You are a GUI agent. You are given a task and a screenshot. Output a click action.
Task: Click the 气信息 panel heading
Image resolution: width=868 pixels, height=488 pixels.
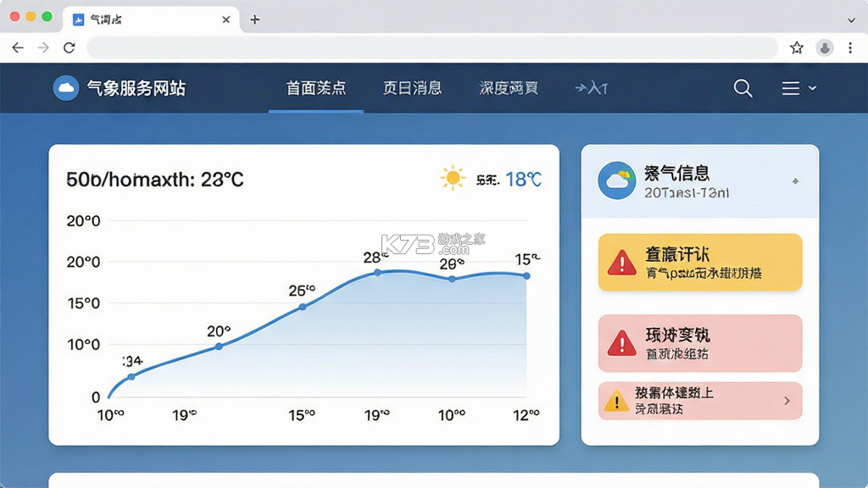[676, 173]
